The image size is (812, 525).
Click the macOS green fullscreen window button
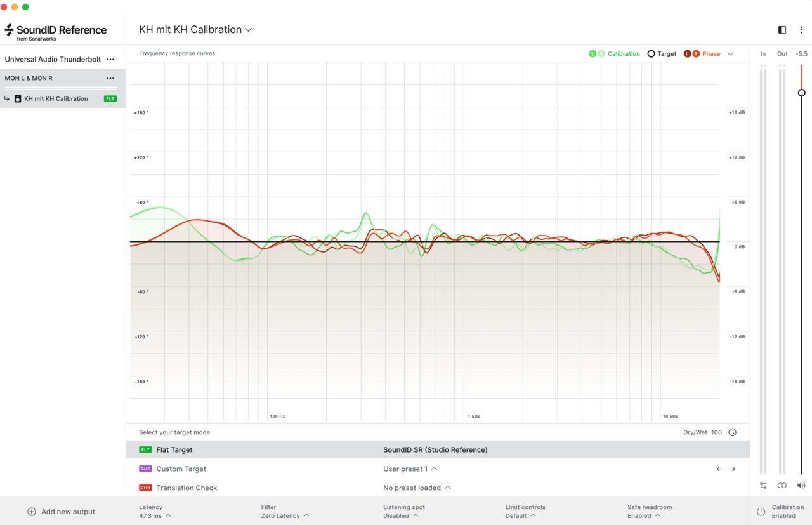click(x=25, y=7)
